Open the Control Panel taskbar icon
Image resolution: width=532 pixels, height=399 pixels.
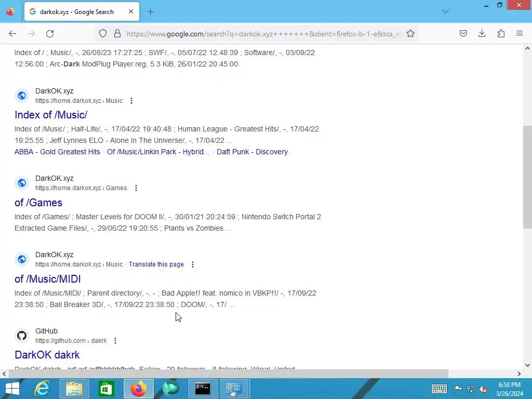[x=234, y=389]
